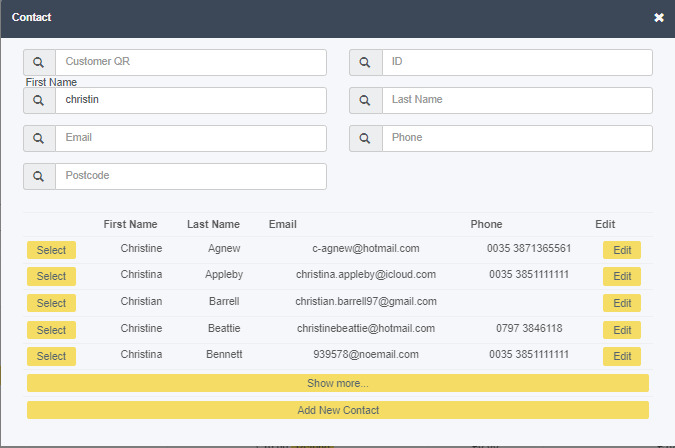Focus the Last Name search field

coord(517,101)
